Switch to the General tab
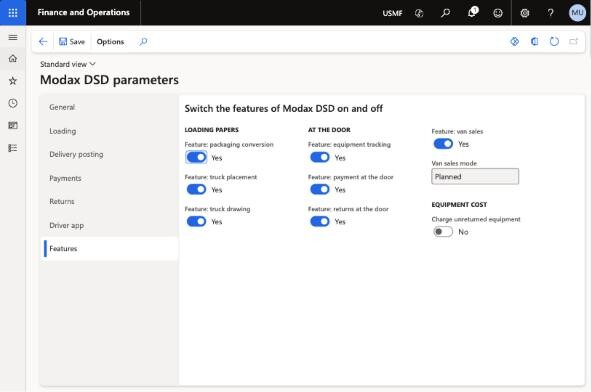This screenshot has height=392, width=591. 110,107
